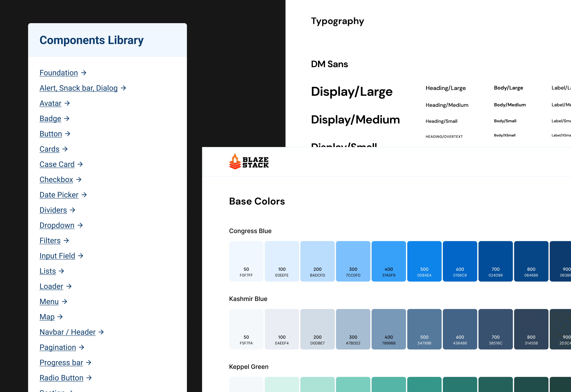
Task: Click the arrow icon next to Dropdown
Action: (80, 225)
